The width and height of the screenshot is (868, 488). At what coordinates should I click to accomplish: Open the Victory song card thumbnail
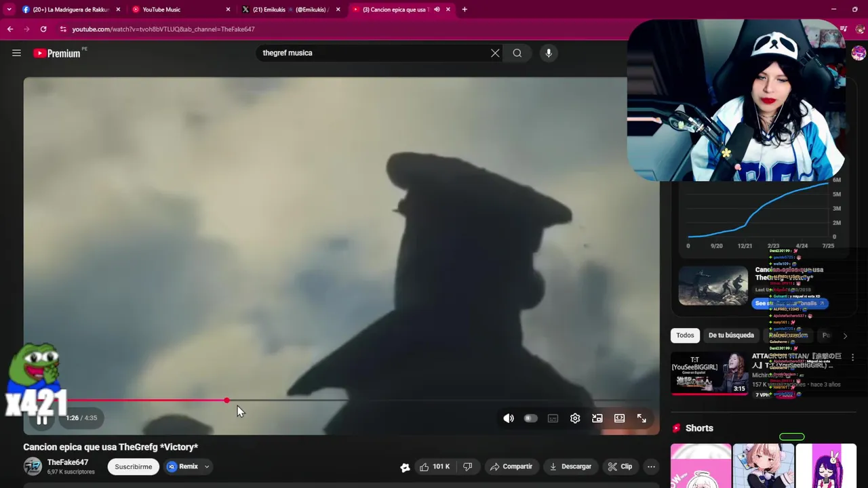point(713,285)
